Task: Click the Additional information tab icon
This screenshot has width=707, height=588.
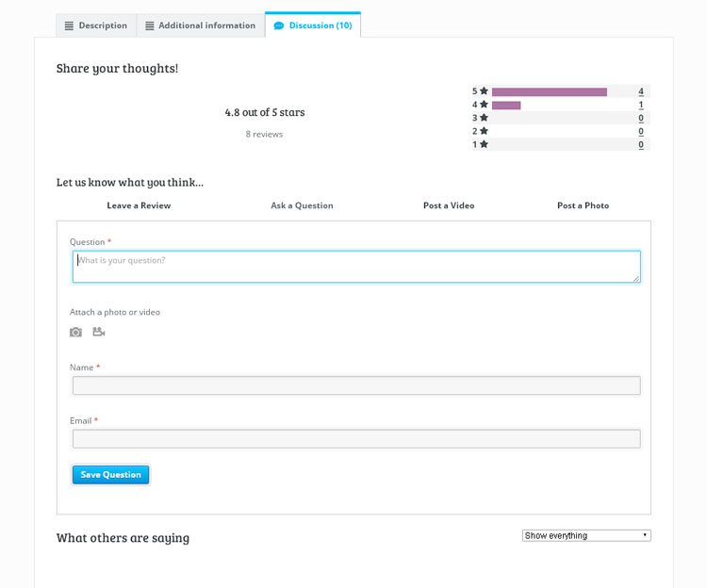Action: tap(149, 25)
